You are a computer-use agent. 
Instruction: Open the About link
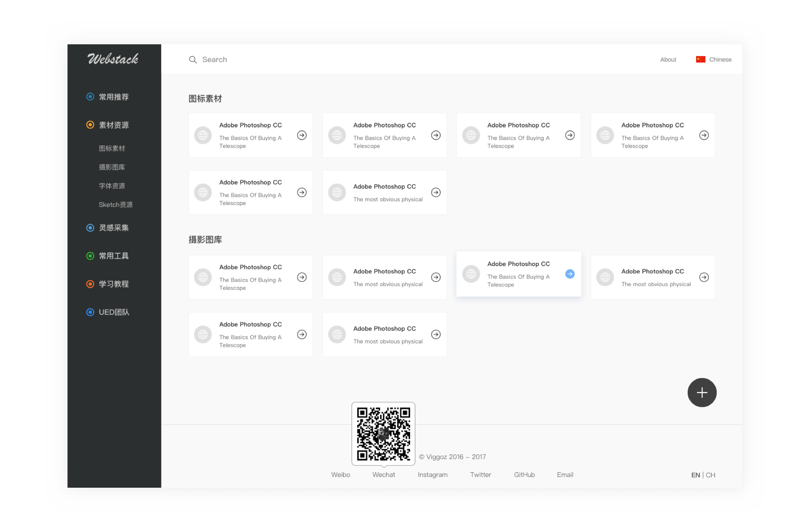668,59
